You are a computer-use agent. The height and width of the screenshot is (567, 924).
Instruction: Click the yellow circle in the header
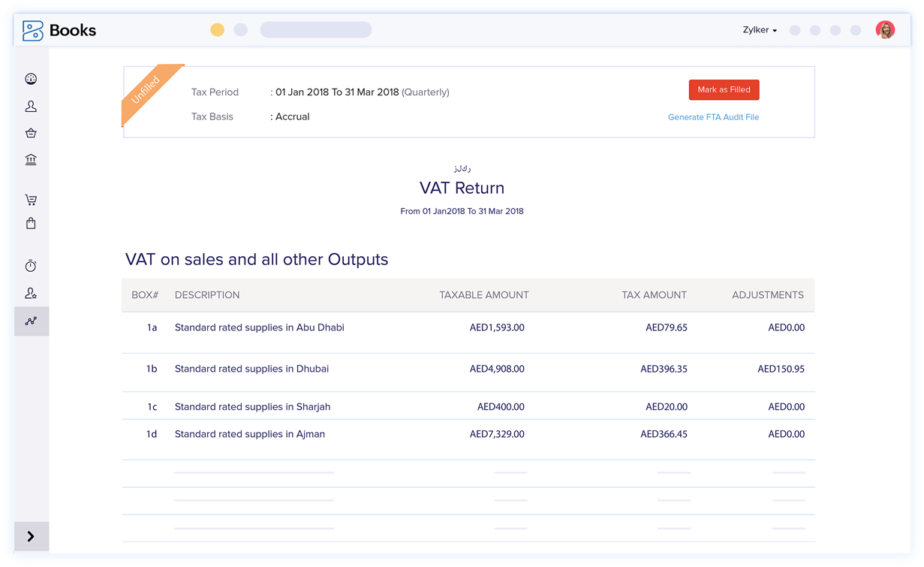tap(217, 30)
